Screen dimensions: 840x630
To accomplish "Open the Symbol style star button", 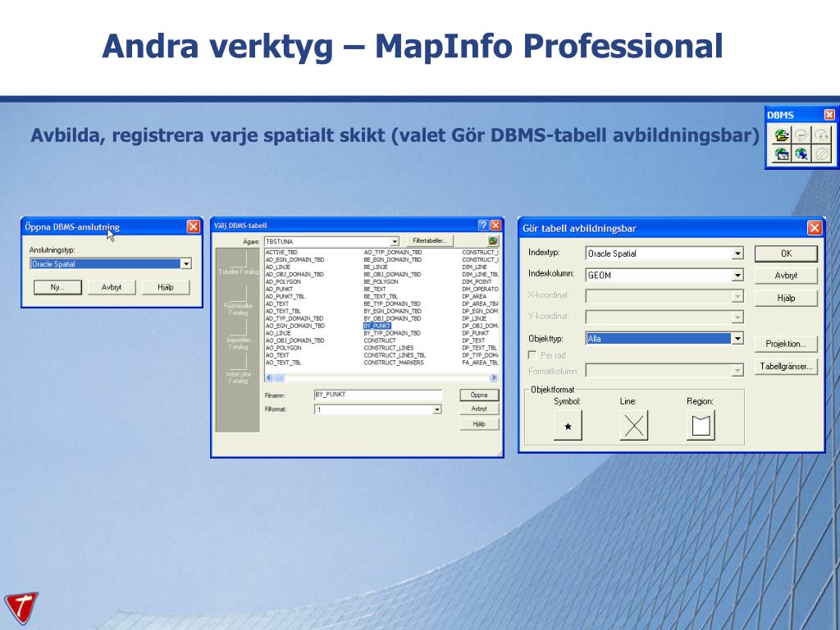I will [568, 426].
